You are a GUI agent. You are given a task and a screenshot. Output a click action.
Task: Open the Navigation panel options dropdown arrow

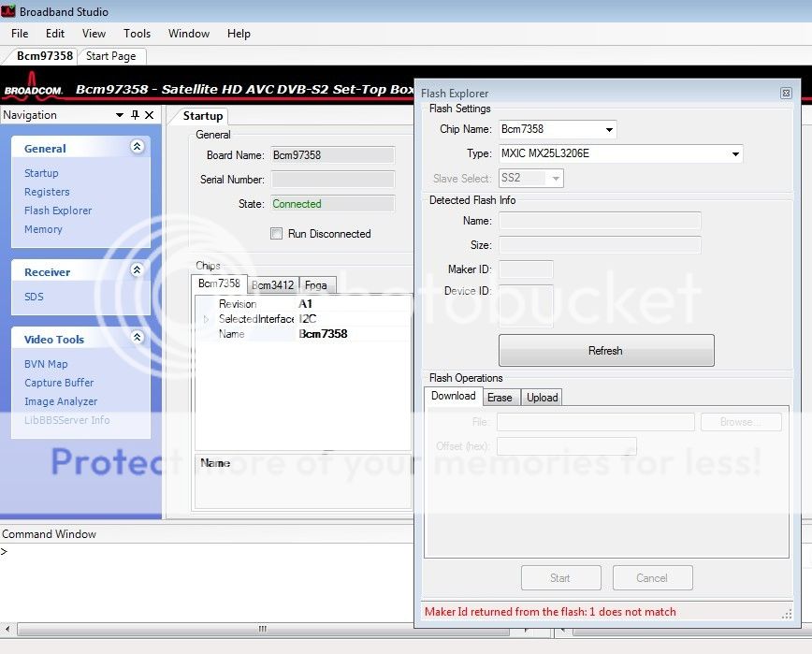pyautogui.click(x=120, y=115)
